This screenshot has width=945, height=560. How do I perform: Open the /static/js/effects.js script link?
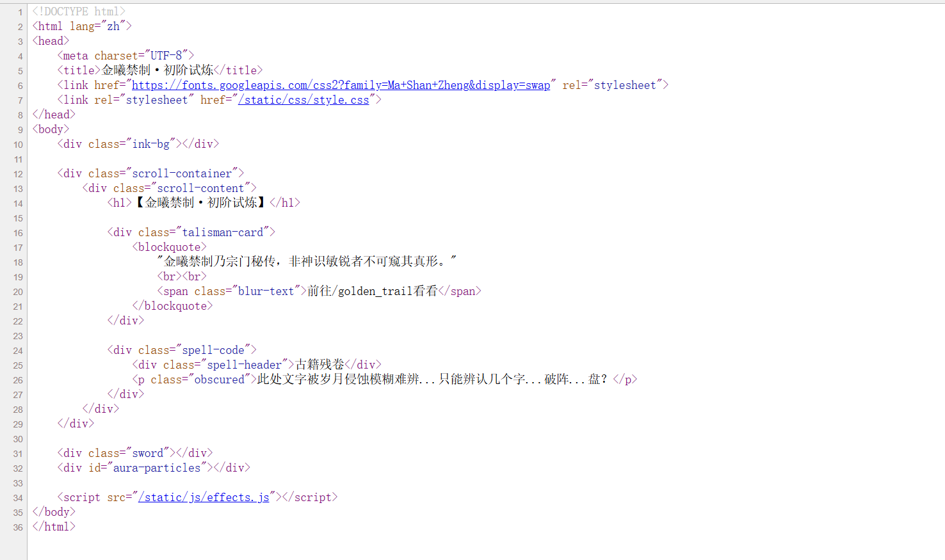coord(204,497)
